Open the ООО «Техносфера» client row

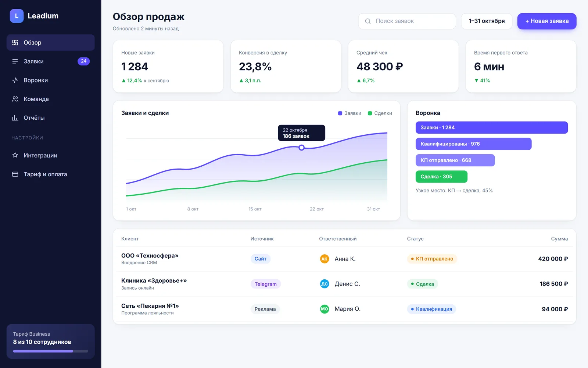point(344,259)
